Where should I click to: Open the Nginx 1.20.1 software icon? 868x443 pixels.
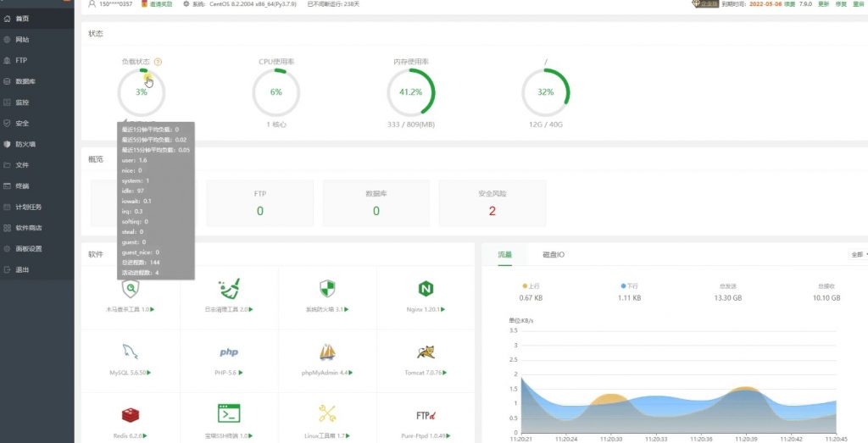coord(426,290)
